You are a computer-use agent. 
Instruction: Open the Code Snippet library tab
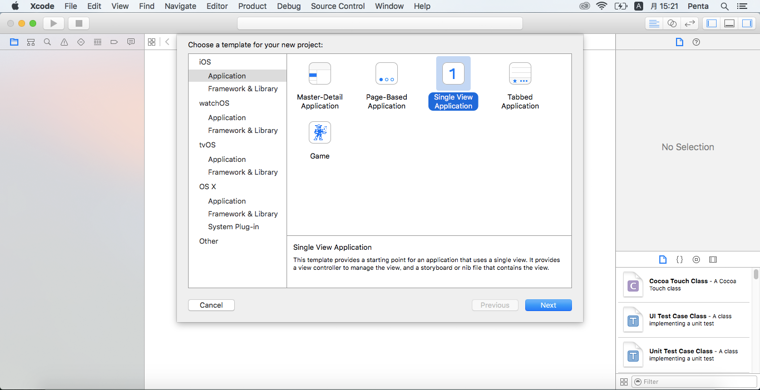click(680, 260)
